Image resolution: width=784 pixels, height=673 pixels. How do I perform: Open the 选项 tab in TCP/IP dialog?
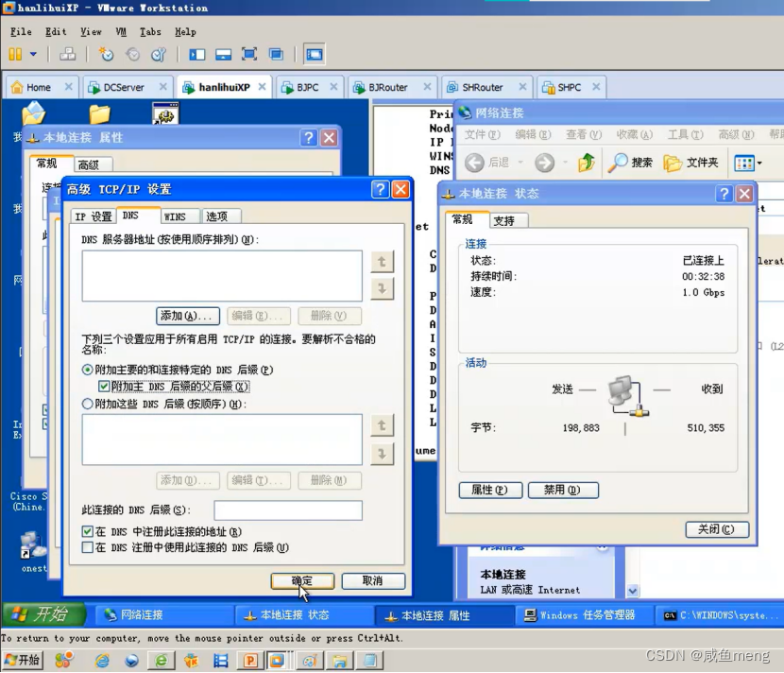[x=217, y=216]
